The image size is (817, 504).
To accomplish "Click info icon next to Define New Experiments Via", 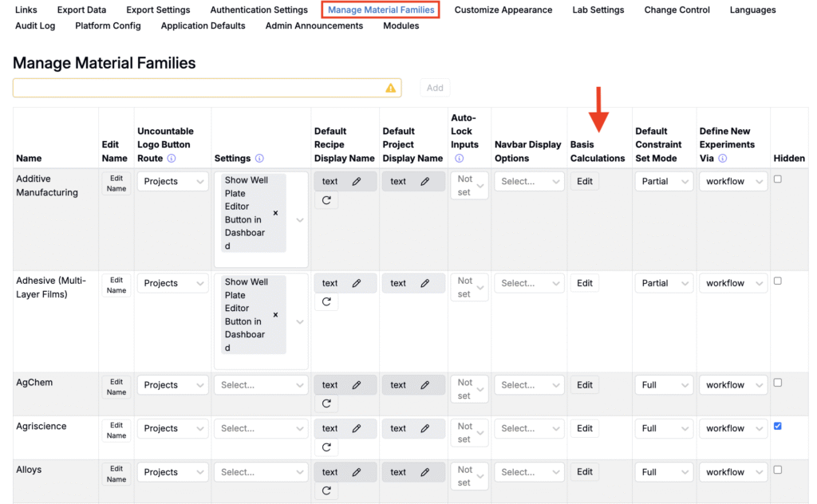I will click(722, 159).
